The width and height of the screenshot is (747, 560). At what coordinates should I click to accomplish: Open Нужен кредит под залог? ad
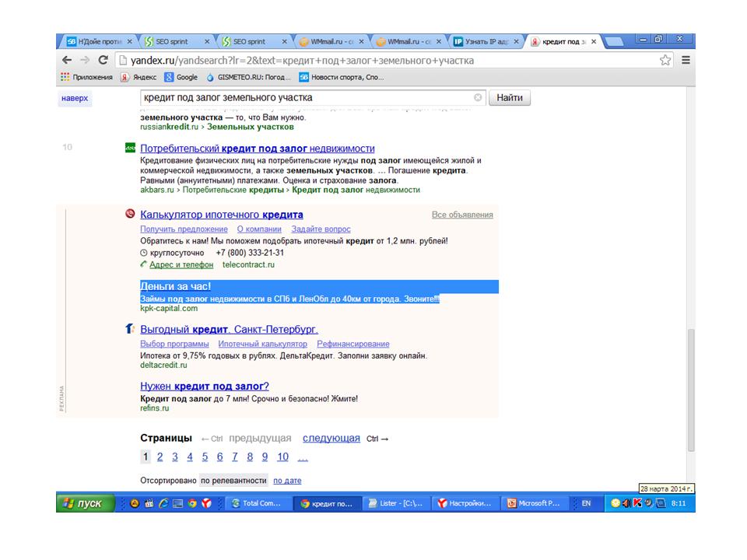pos(205,387)
